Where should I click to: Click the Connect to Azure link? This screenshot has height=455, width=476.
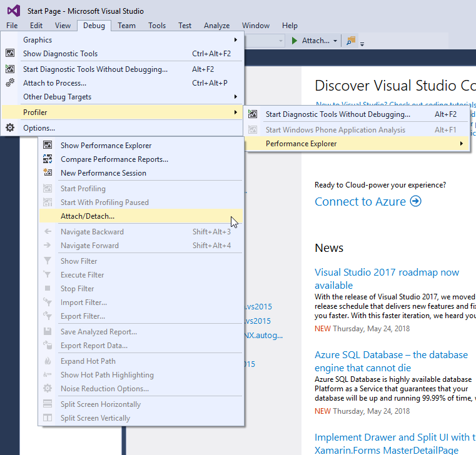point(360,201)
